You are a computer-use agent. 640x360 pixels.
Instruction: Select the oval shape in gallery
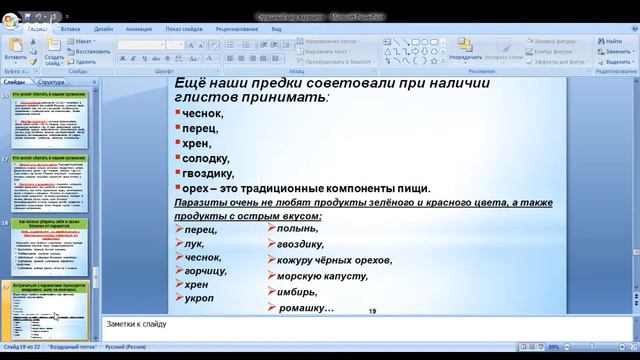point(425,42)
